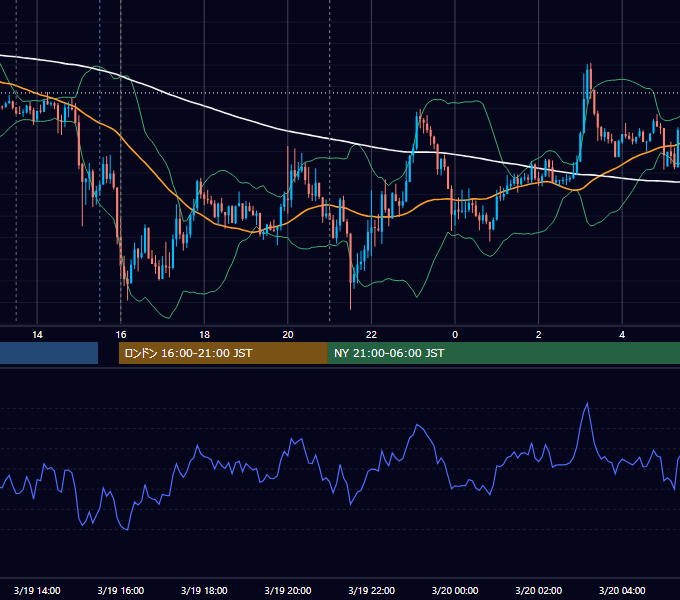Select the "3/19 20:00" time label
Screen dimensions: 680x600
pyautogui.click(x=288, y=590)
